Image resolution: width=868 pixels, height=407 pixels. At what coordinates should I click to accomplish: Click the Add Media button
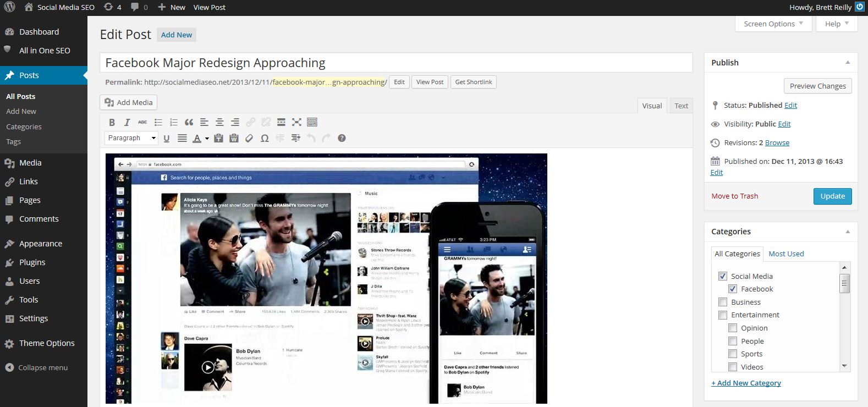tap(129, 102)
